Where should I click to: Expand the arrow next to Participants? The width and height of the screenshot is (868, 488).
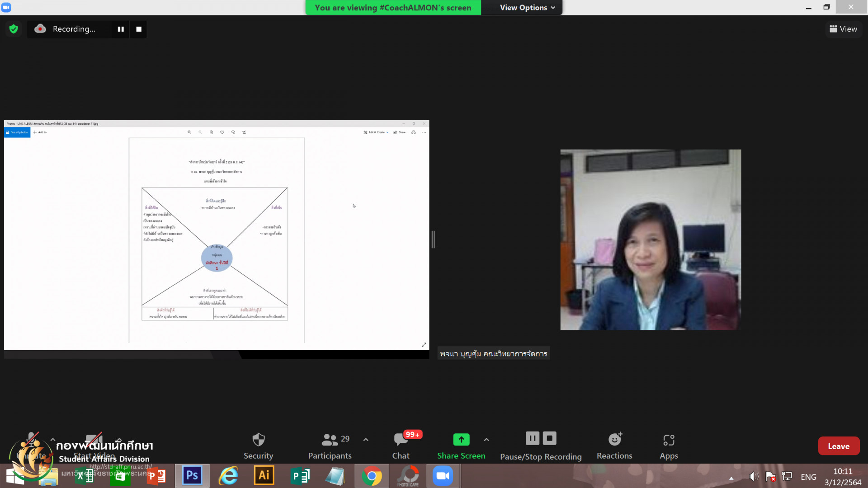[x=366, y=440]
